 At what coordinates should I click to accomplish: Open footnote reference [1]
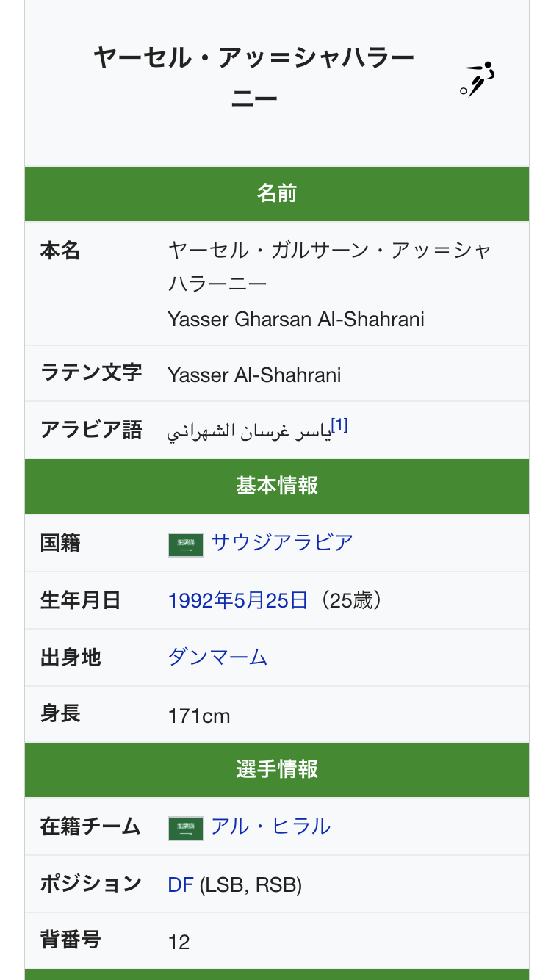pyautogui.click(x=339, y=425)
